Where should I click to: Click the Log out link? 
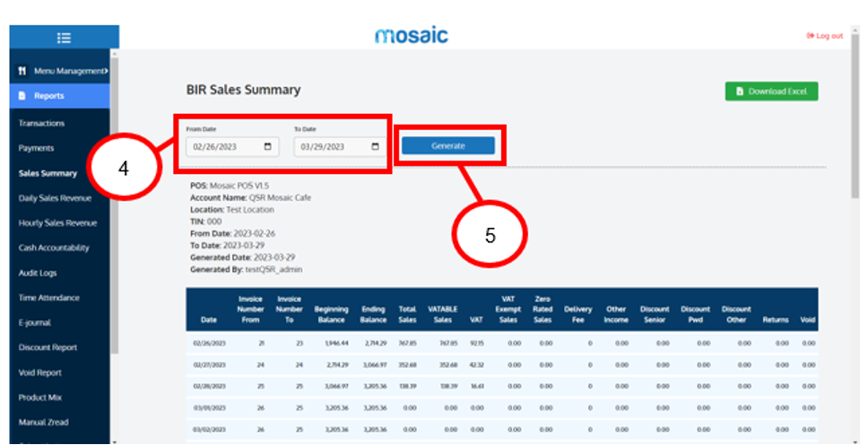[x=825, y=36]
